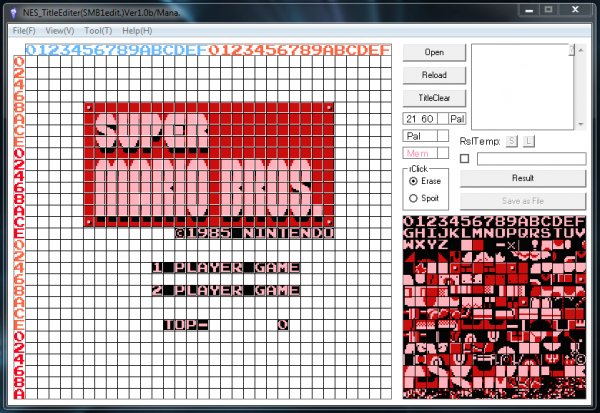Click the digit 1 in '1 PLAYER GAME' on canvas

157,267
